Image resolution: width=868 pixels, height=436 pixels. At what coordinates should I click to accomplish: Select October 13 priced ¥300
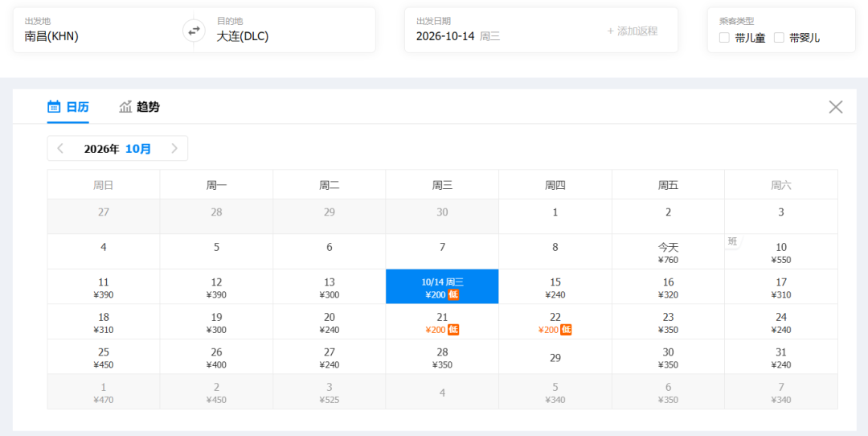[x=330, y=287]
